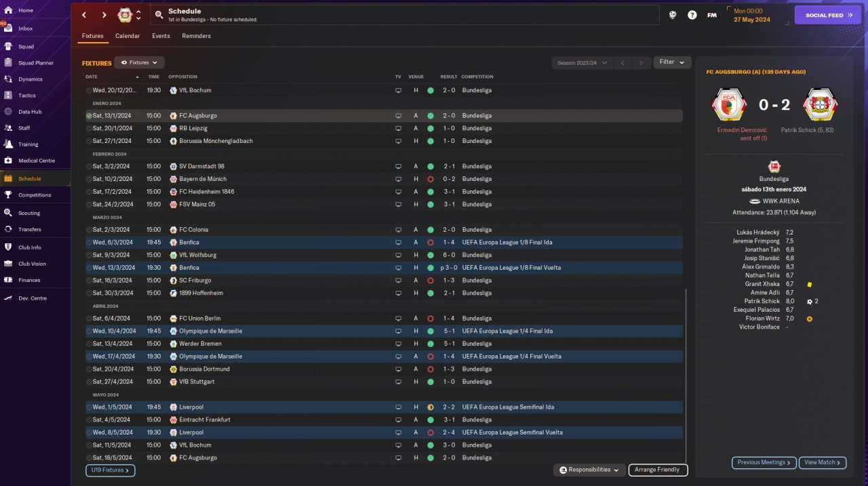This screenshot has width=868, height=486.
Task: Open the Transfers sidebar icon
Action: click(8, 229)
